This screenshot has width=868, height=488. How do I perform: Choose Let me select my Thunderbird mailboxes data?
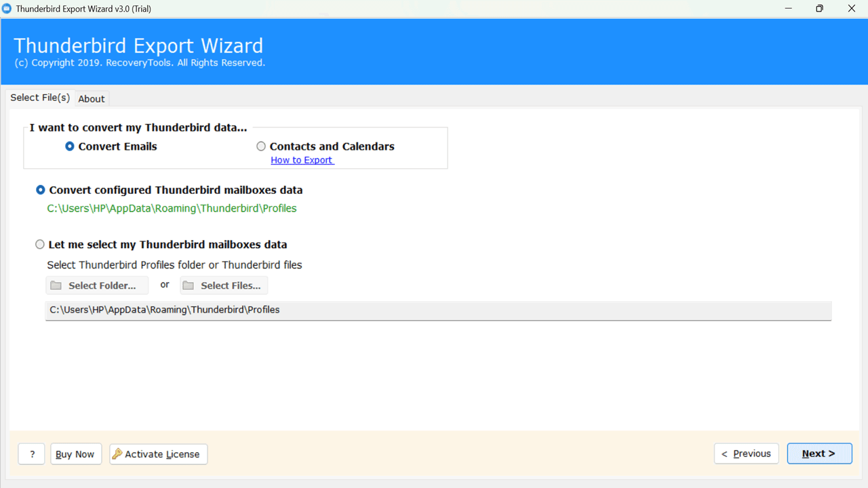point(161,245)
